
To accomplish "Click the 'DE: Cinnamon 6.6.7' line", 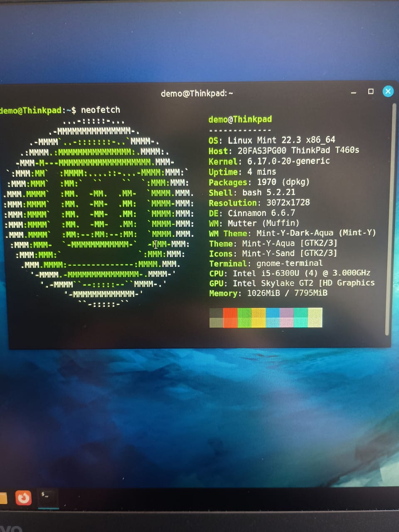I will [252, 213].
